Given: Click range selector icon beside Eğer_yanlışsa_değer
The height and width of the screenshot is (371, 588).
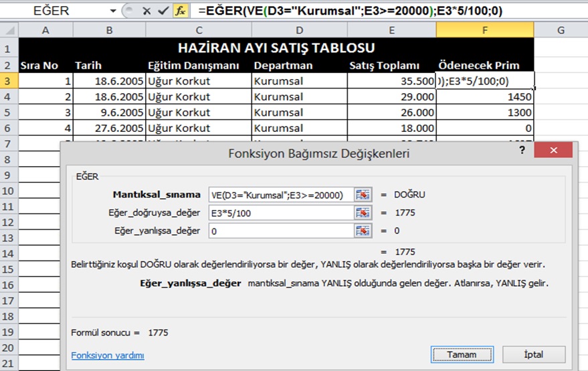Looking at the screenshot, I should point(363,230).
